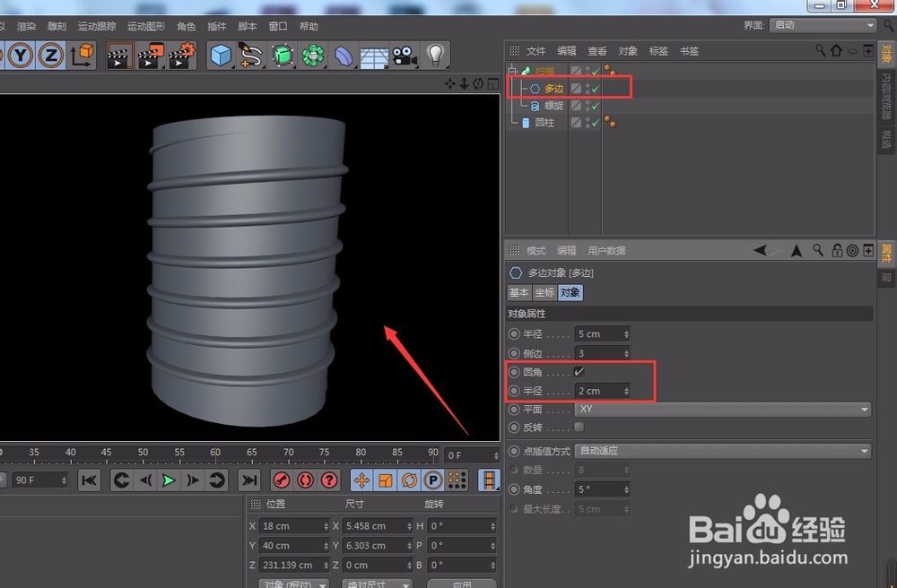
Task: Render the active view clapperboard icon
Action: click(120, 56)
